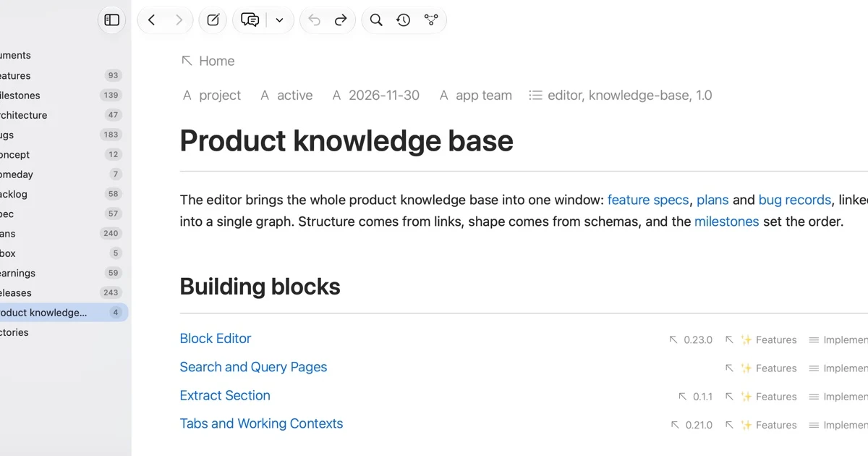This screenshot has height=456, width=868.
Task: Open the Block Editor page link
Action: (216, 338)
